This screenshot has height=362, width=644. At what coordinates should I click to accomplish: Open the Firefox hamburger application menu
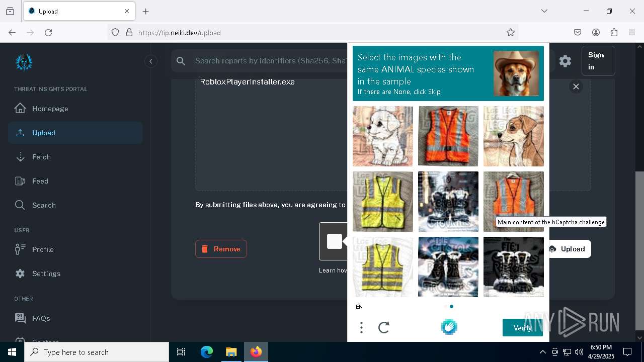pyautogui.click(x=632, y=32)
